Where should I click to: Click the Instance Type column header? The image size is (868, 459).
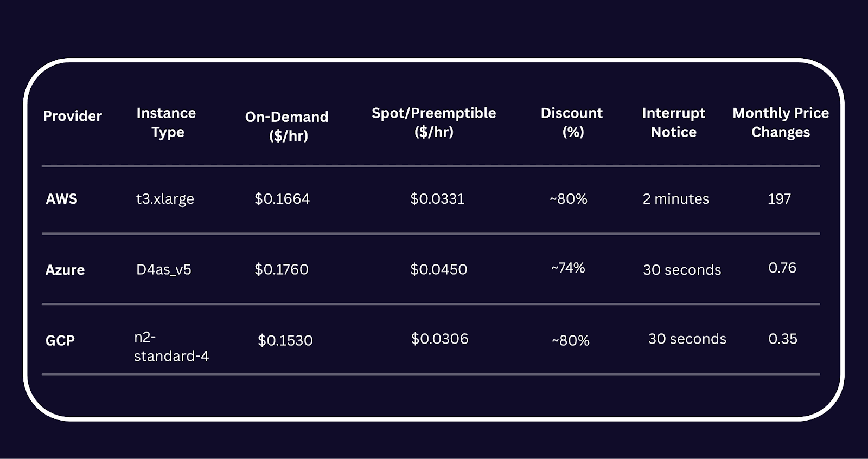click(166, 122)
